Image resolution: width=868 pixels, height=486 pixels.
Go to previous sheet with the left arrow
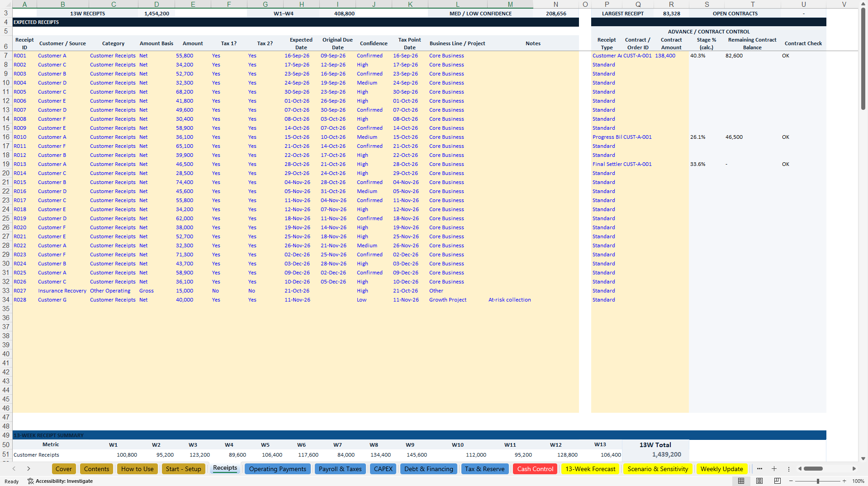pos(14,469)
